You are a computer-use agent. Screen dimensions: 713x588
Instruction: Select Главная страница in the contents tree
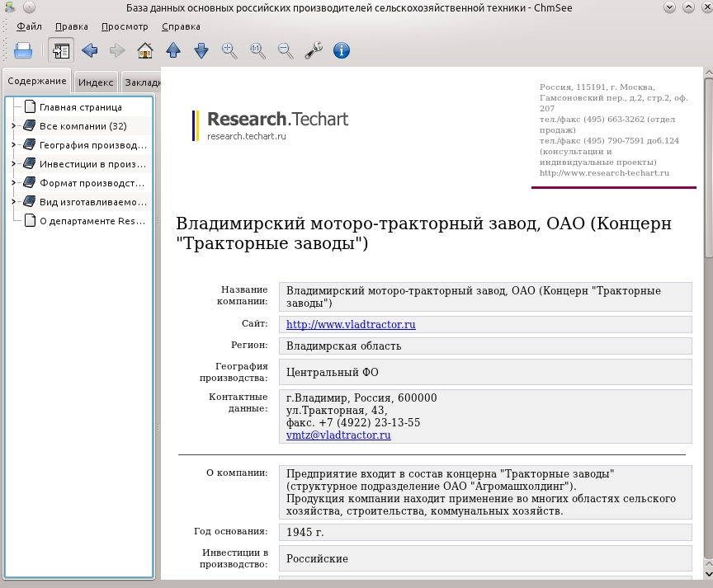pyautogui.click(x=81, y=107)
